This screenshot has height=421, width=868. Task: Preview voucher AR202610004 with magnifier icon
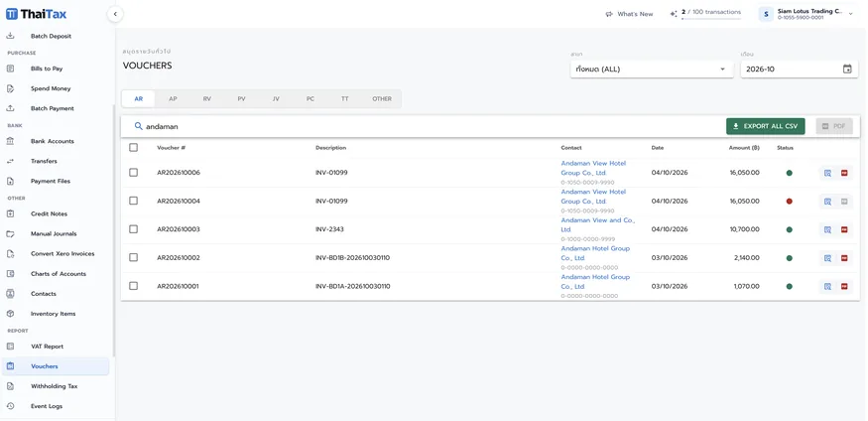[x=827, y=202]
